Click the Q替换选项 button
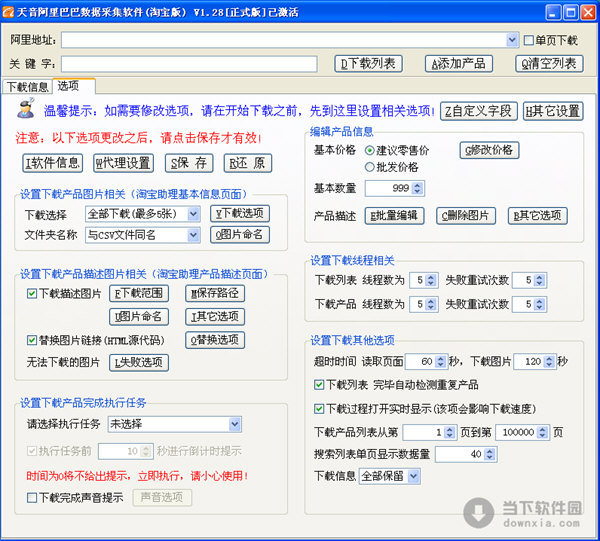 (x=215, y=340)
